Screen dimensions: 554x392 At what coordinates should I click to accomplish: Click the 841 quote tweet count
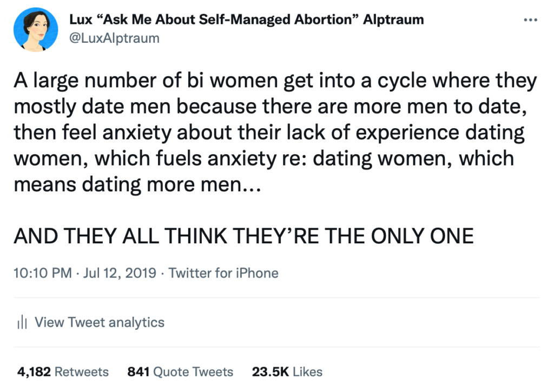pos(138,372)
